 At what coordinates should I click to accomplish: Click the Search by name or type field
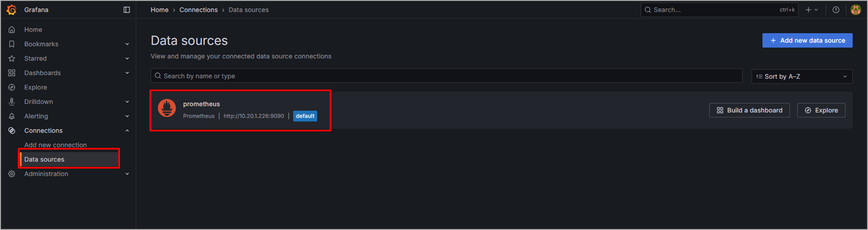(x=446, y=76)
